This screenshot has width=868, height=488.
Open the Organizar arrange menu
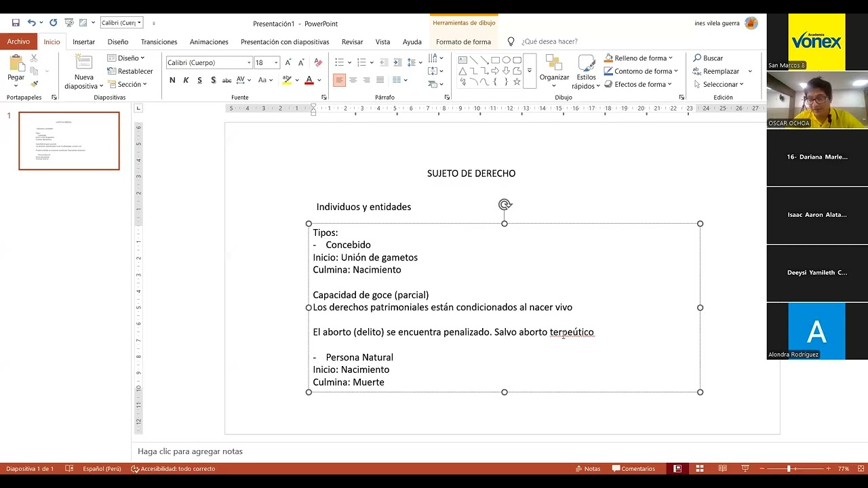pyautogui.click(x=554, y=71)
